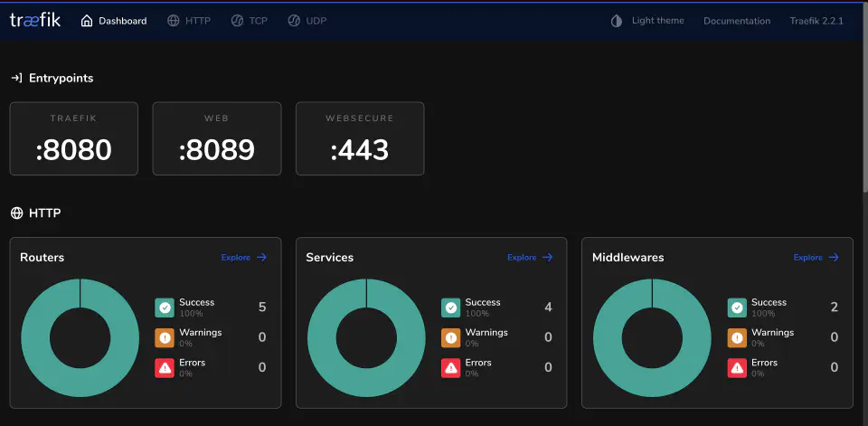Click the half-circle theme icon
Viewport: 868px width, 426px height.
click(616, 21)
